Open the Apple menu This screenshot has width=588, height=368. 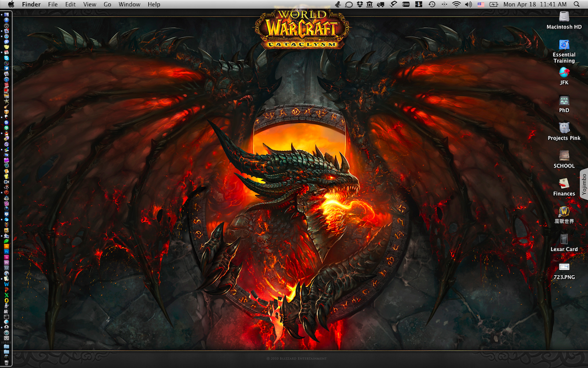tap(11, 5)
